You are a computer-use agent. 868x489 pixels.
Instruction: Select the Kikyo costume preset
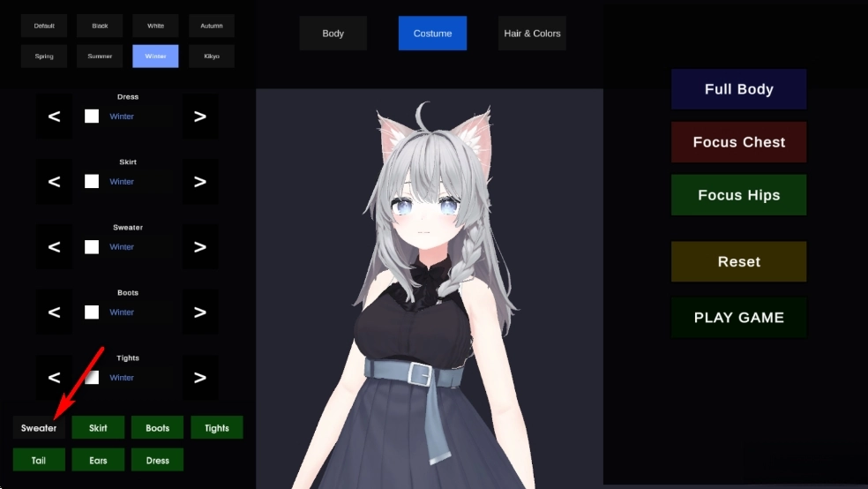pyautogui.click(x=212, y=56)
